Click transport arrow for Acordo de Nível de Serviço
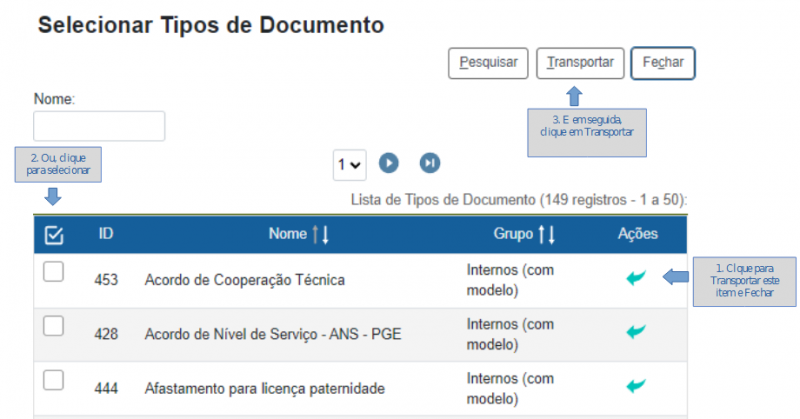The image size is (800, 419). click(x=636, y=331)
